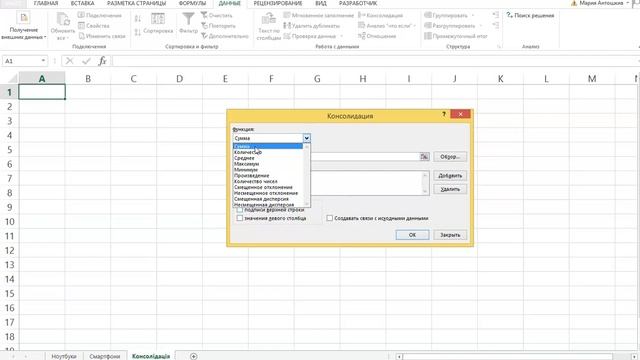Screen dimensions: 640x360
Task: Click the Обзор... button
Action: coord(450,157)
